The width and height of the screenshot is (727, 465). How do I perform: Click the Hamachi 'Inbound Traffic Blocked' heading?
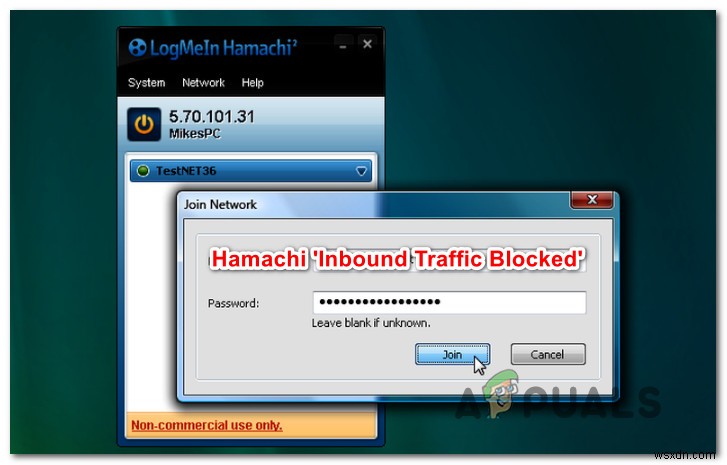(397, 259)
